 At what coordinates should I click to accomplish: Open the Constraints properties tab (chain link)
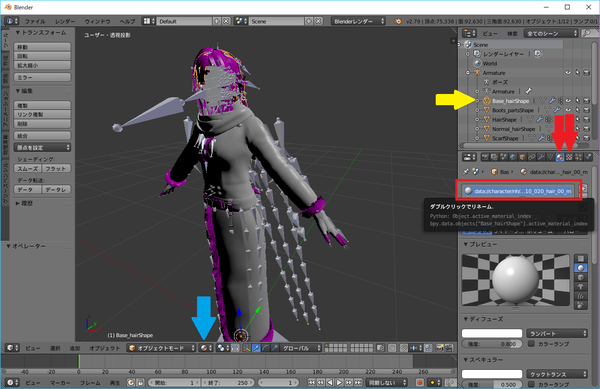click(532, 157)
